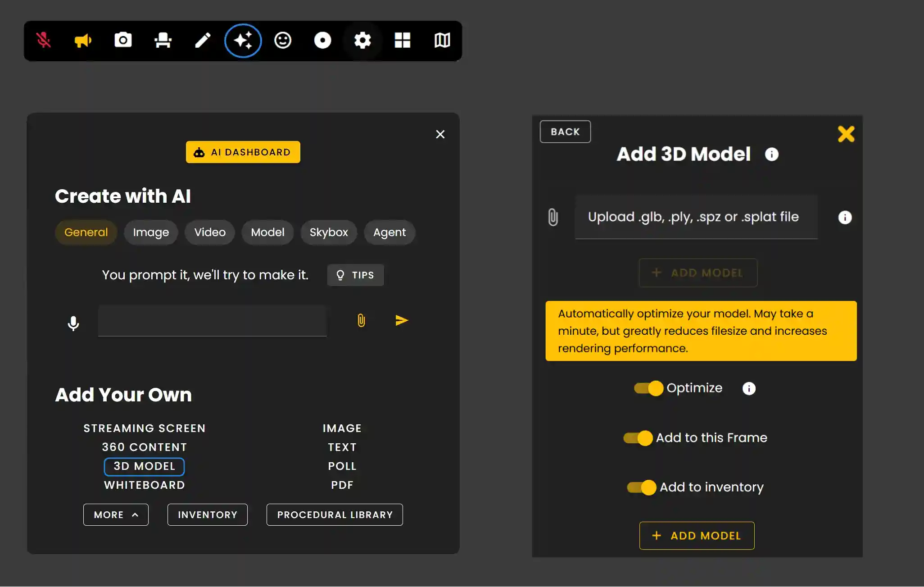This screenshot has height=587, width=924.
Task: Unmute the microphone in the toolbar
Action: pos(44,41)
